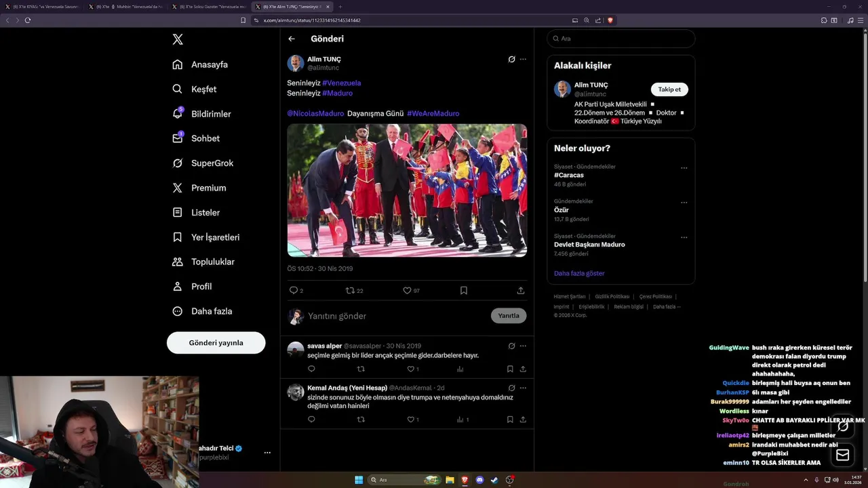Open Steam from Windows taskbar
The height and width of the screenshot is (488, 868).
(x=495, y=480)
